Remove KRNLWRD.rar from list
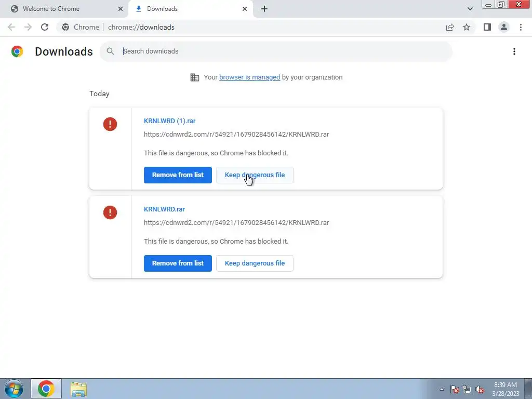The image size is (532, 399). point(178,263)
